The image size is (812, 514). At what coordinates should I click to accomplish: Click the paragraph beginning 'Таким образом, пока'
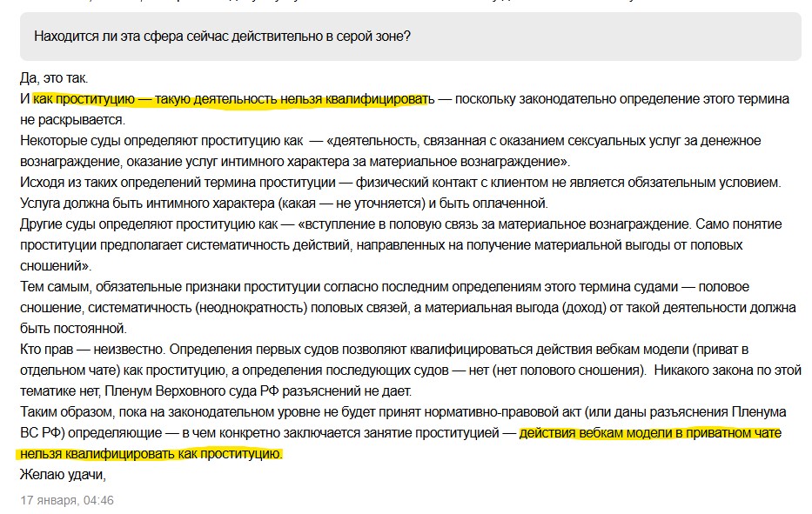[403, 433]
